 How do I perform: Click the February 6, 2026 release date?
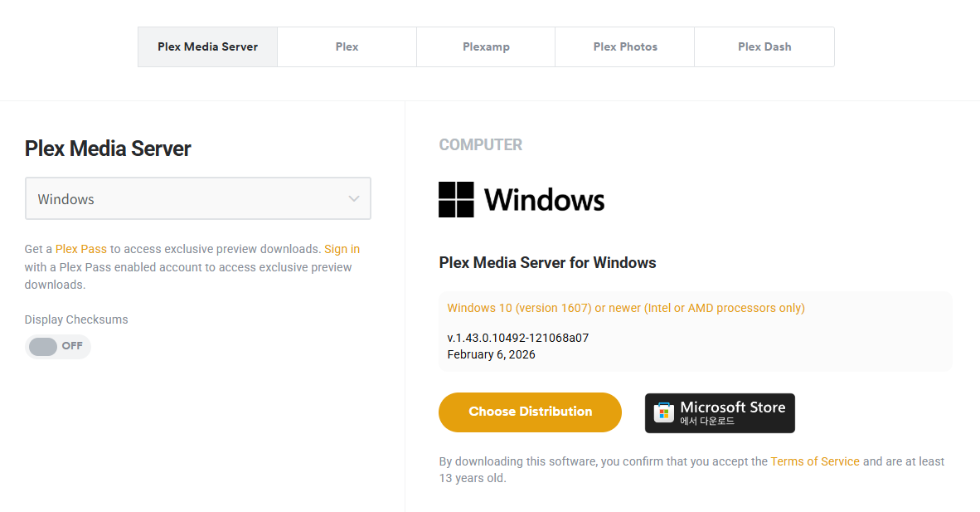coord(492,355)
